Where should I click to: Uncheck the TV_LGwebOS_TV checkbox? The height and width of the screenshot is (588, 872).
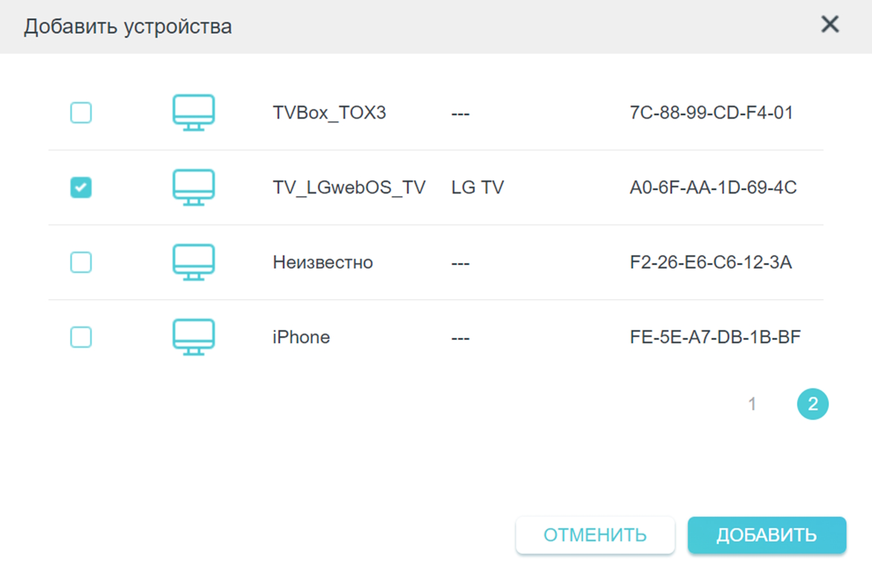pos(81,188)
